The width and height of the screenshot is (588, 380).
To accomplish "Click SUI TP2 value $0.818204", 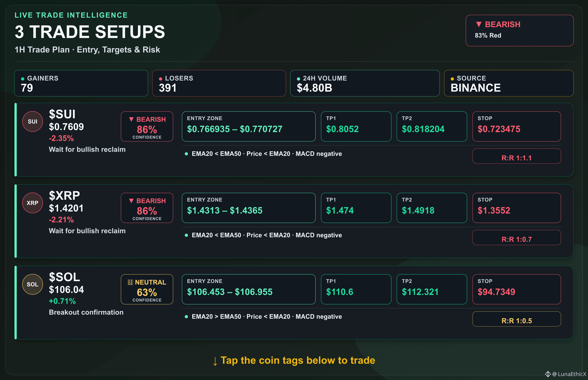I will [x=423, y=129].
